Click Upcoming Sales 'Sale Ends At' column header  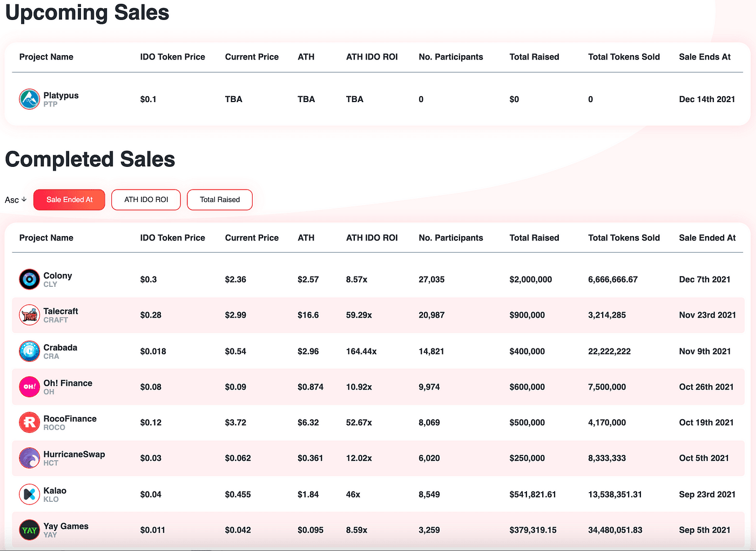tap(705, 57)
